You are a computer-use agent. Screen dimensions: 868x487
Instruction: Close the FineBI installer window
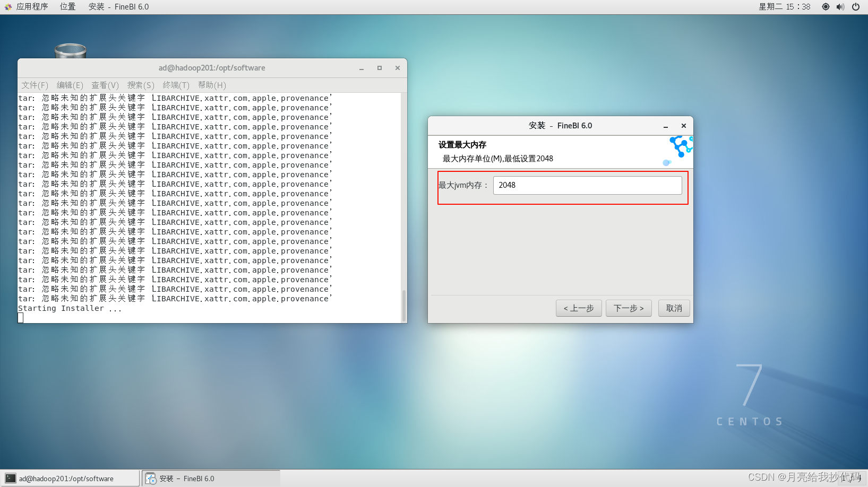click(684, 126)
